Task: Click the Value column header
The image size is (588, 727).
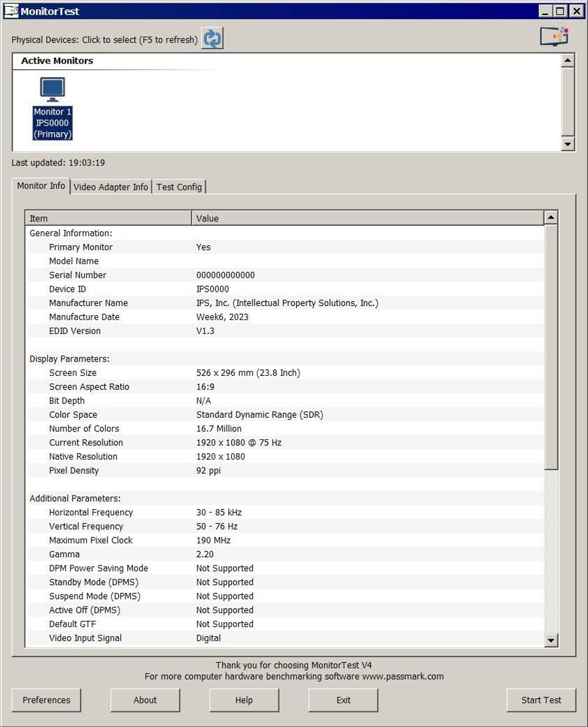Action: [367, 218]
